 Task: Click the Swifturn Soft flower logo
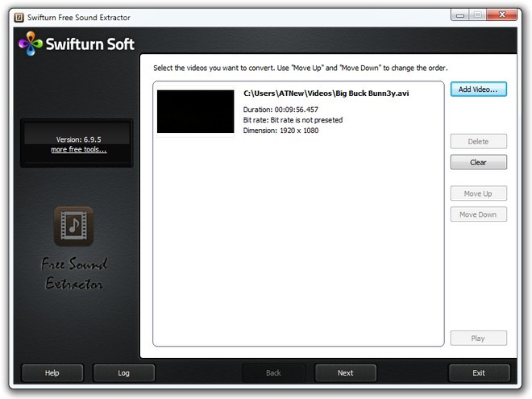[31, 44]
